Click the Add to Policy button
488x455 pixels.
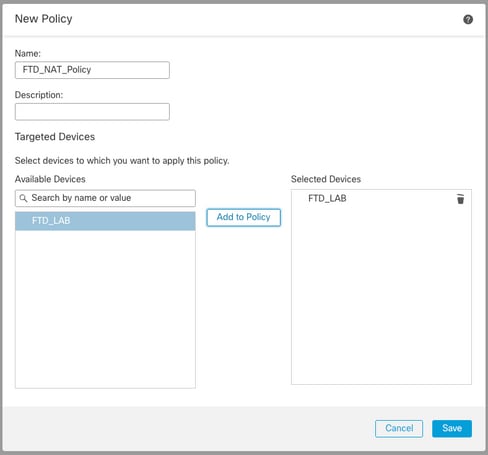(244, 217)
